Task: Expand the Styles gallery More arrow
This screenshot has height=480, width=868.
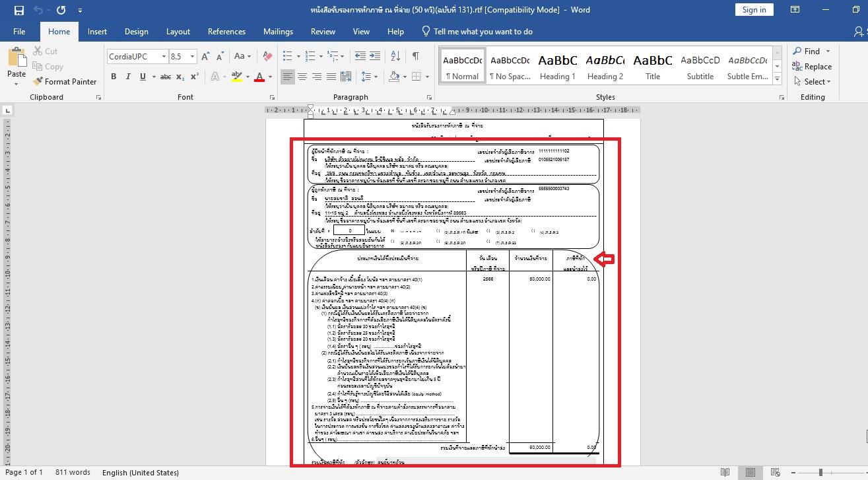Action: pos(778,79)
